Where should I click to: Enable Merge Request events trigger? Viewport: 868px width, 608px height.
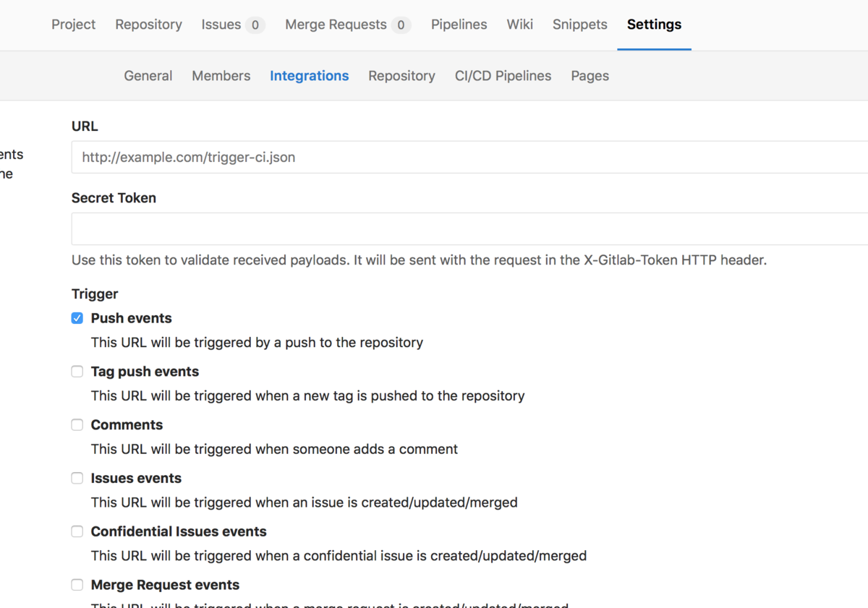point(77,585)
